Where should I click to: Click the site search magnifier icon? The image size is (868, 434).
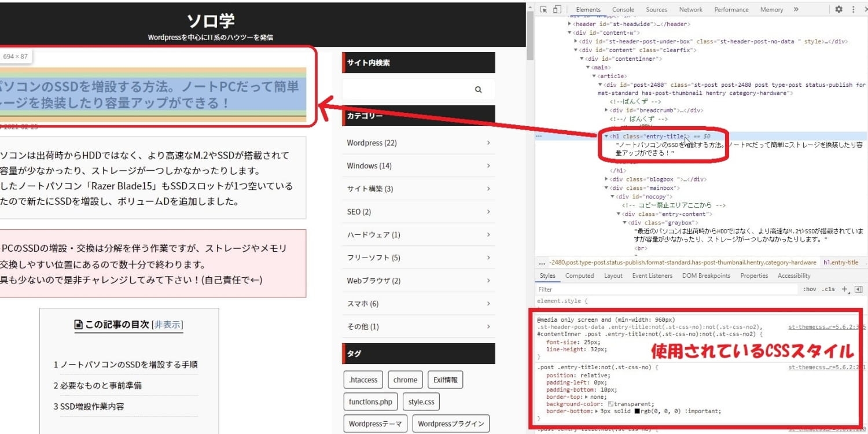[478, 90]
